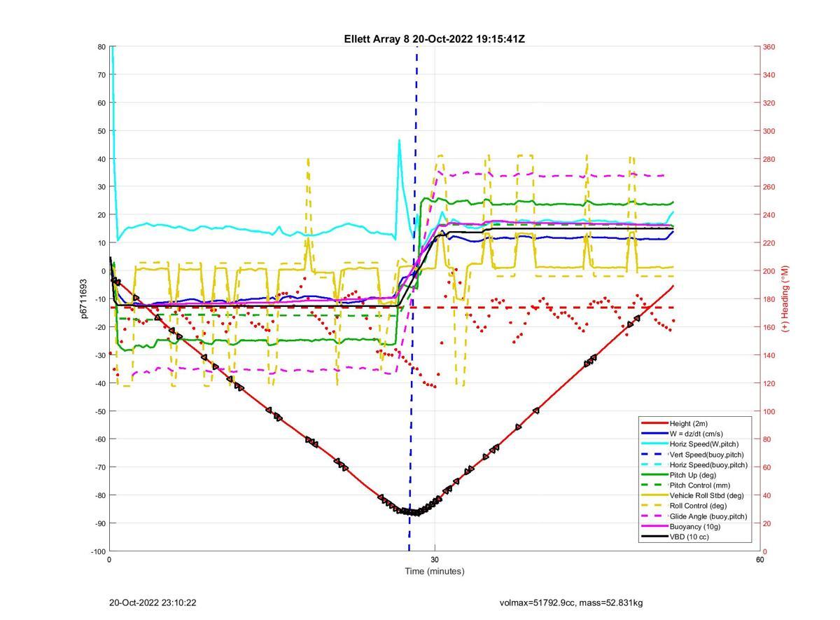The width and height of the screenshot is (840, 620).
Task: Click the '50' left axis tick label
Action: pos(102,131)
